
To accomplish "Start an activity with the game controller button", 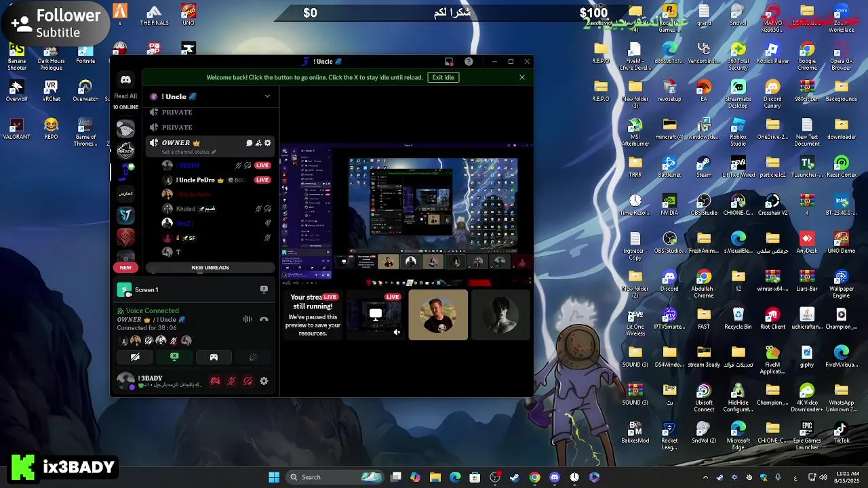I will [214, 357].
